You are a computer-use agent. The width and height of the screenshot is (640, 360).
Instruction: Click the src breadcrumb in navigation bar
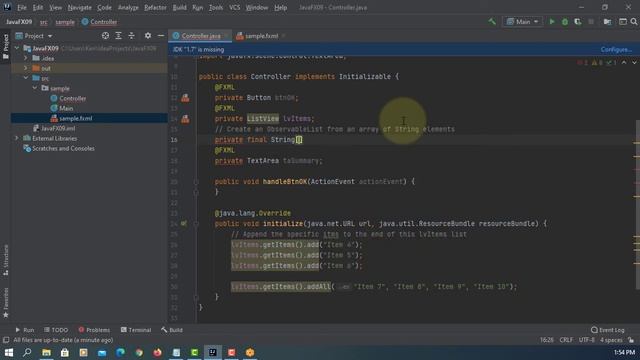[44, 22]
